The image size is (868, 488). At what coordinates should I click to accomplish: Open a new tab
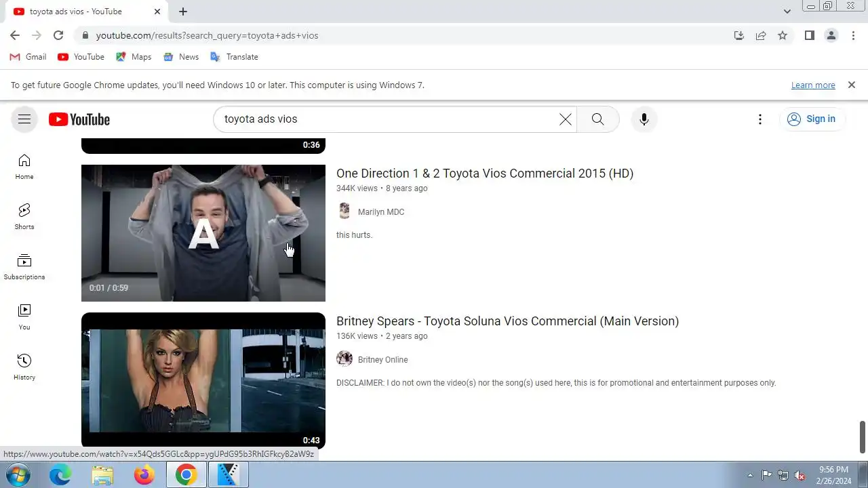tap(183, 12)
